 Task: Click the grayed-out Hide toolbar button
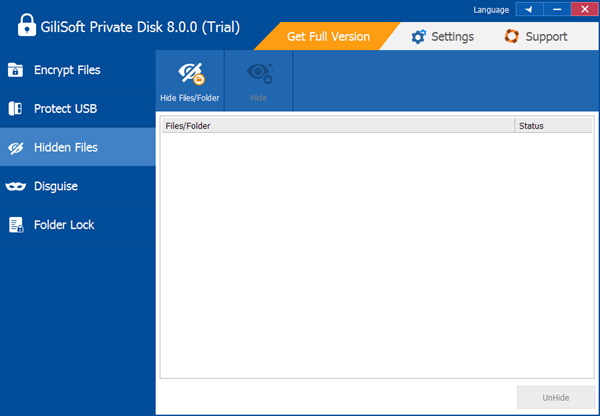(259, 81)
